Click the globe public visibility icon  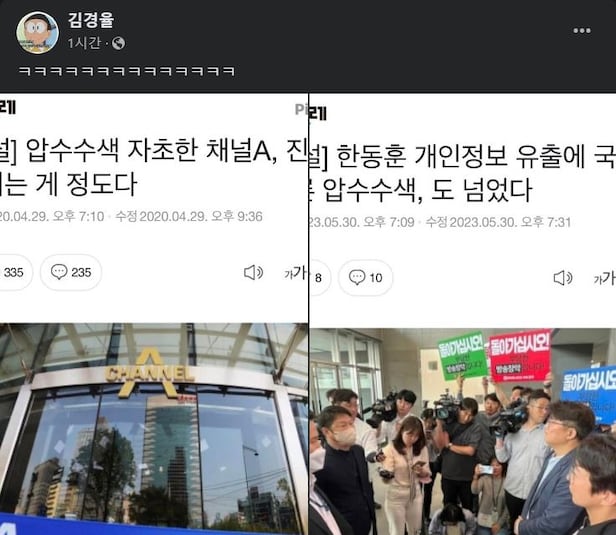click(118, 43)
